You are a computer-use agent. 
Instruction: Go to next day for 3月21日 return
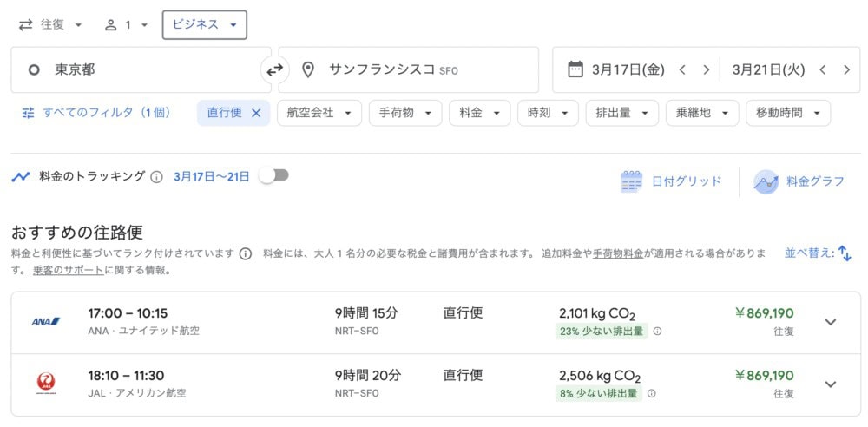[846, 69]
